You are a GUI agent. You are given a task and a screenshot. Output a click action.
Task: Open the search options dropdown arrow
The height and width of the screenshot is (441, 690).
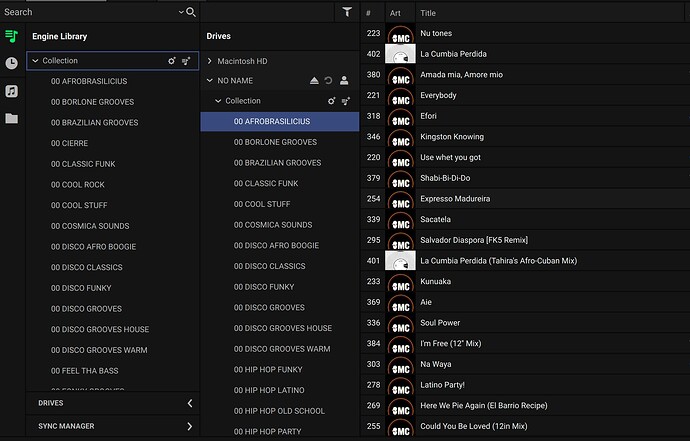click(x=181, y=12)
